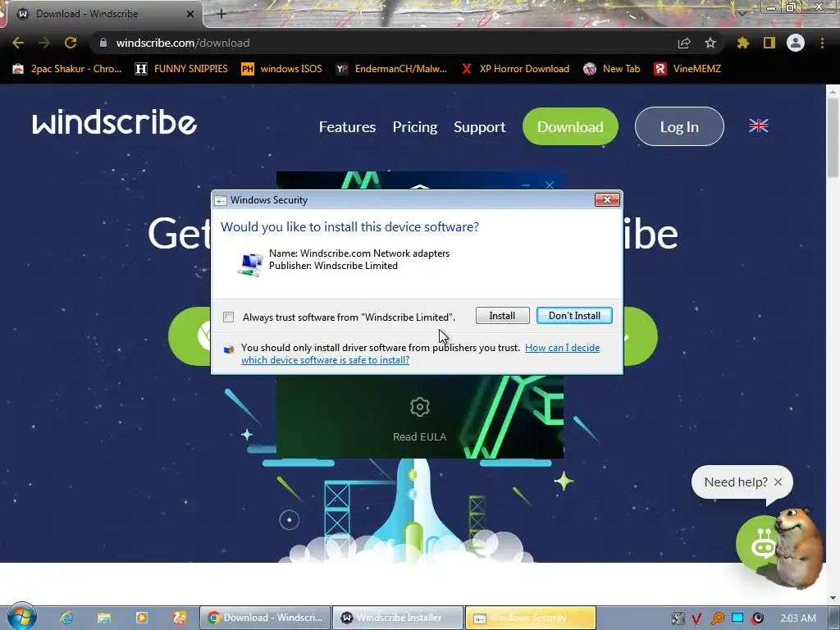Click the page vertical scrollbar thumb
This screenshot has width=840, height=630.
click(x=833, y=138)
